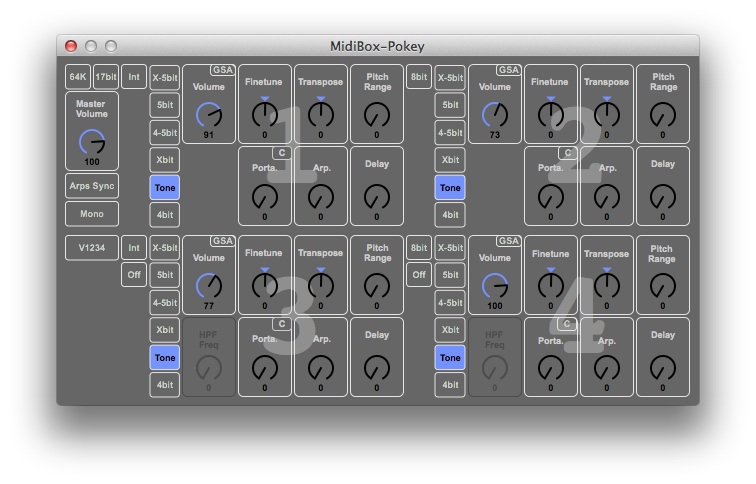Select 4bit waveform in channel 4
756x484 pixels.
450,384
